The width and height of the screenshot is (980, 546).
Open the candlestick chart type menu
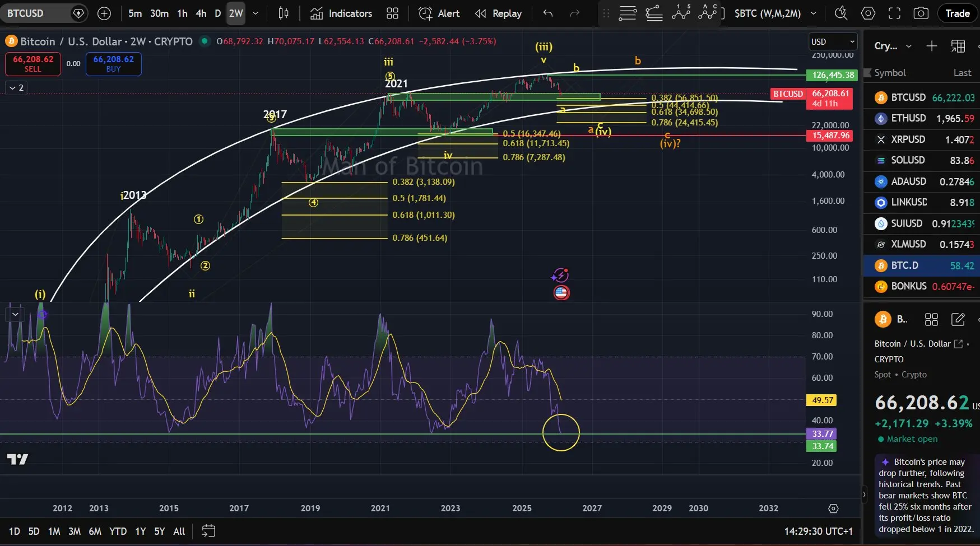tap(284, 13)
